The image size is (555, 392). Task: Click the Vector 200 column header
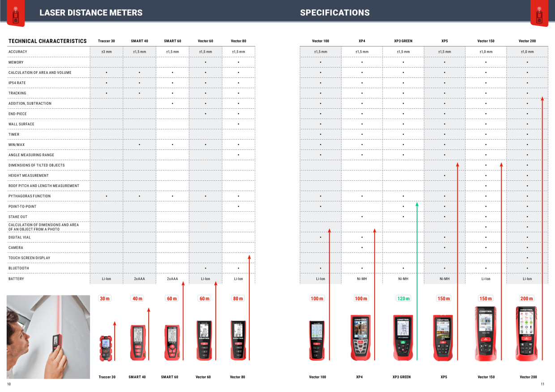(527, 41)
